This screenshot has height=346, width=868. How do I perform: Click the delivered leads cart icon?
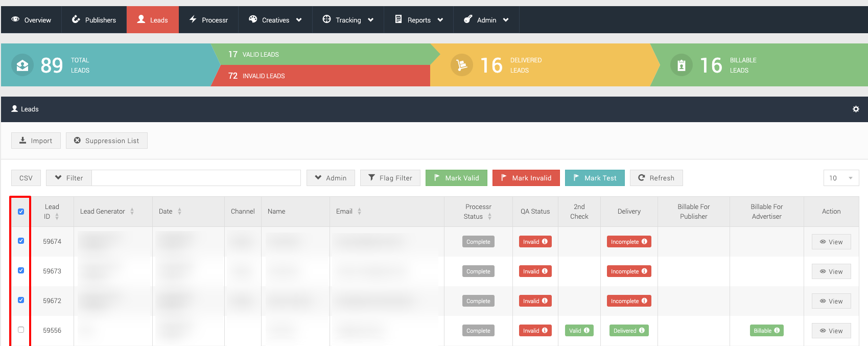pos(461,65)
